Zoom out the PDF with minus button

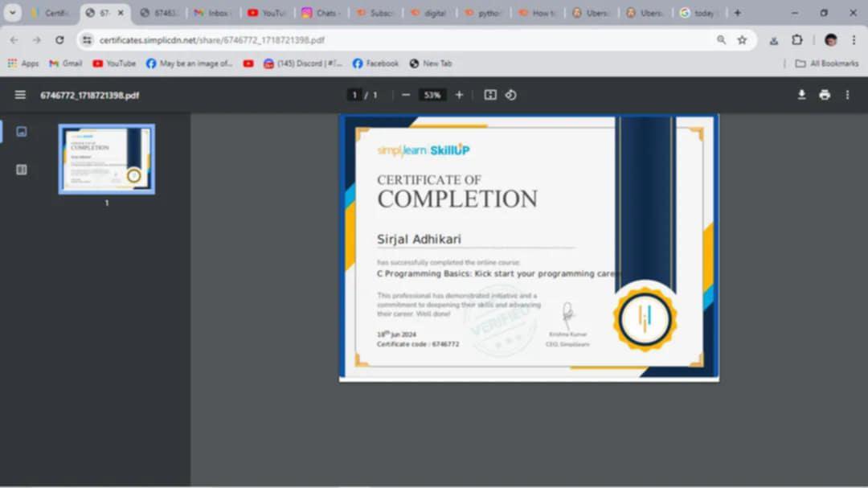click(406, 95)
